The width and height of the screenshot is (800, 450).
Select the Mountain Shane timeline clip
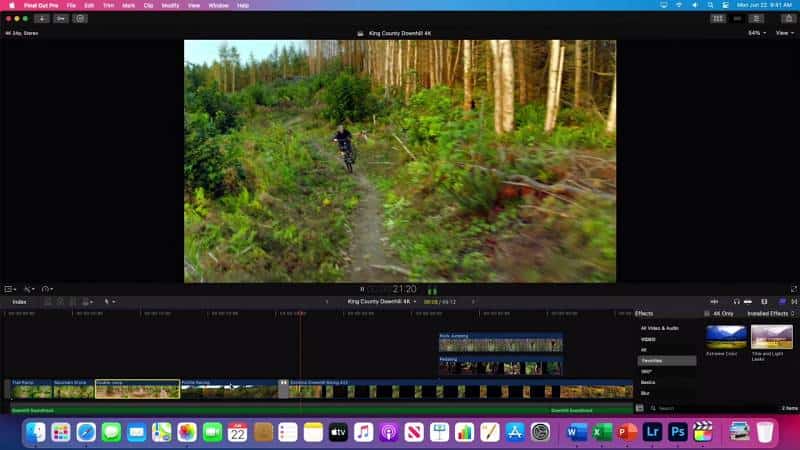(x=73, y=389)
